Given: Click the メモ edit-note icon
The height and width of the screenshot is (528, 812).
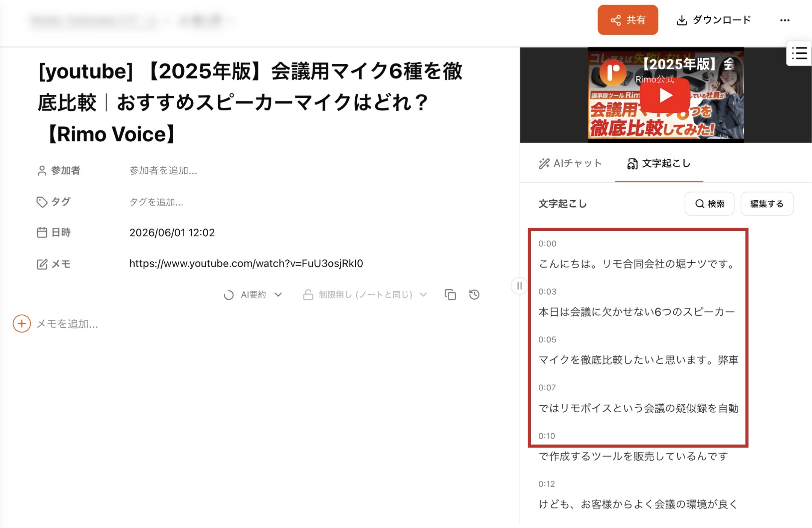Looking at the screenshot, I should [42, 264].
